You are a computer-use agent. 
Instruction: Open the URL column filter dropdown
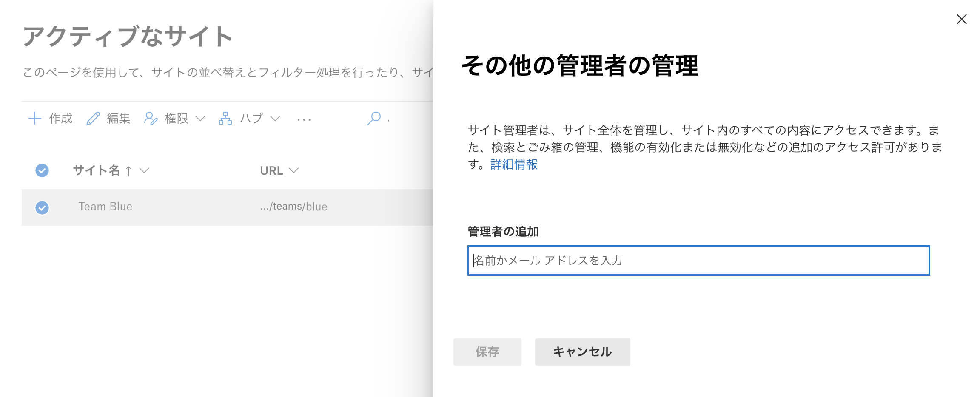[x=294, y=170]
